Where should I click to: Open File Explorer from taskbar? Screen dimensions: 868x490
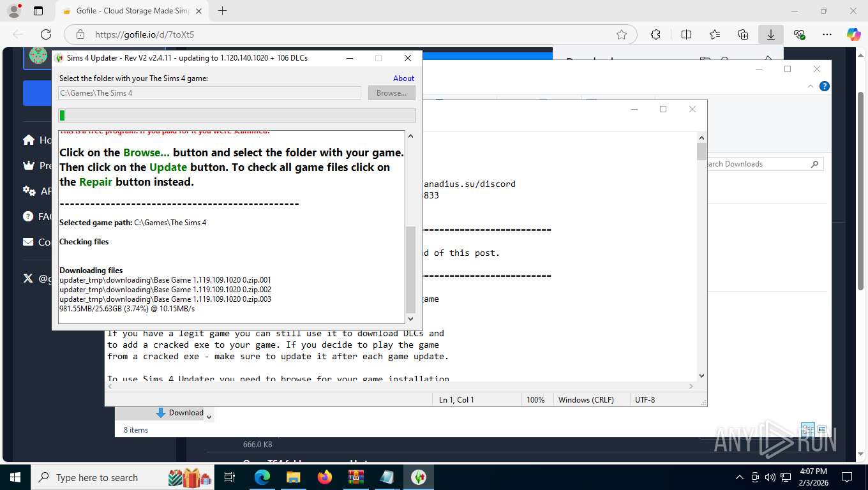293,477
